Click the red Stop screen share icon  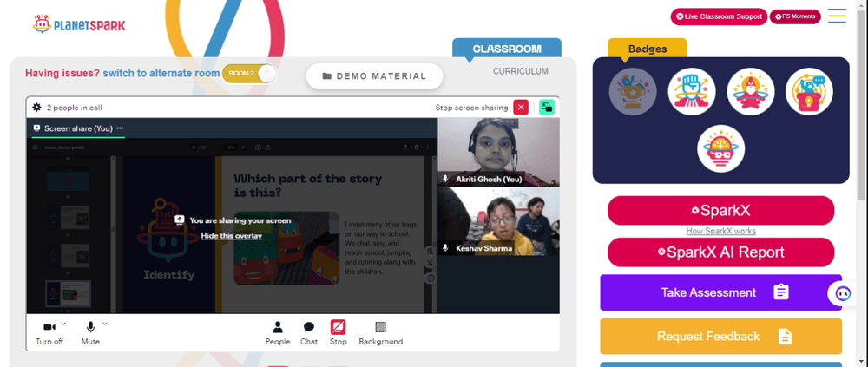[339, 327]
